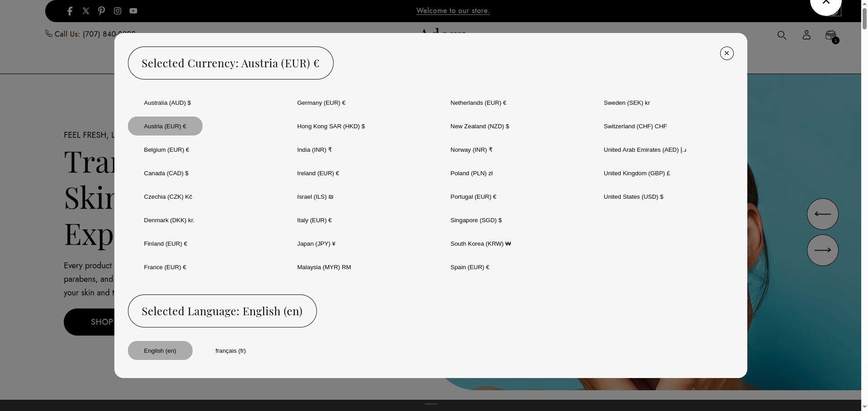Open the account user icon
868x411 pixels.
807,35
